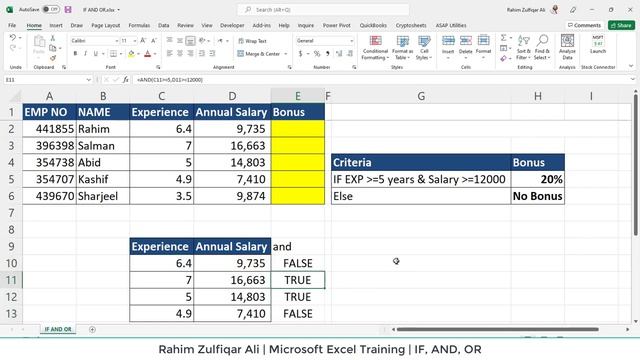
Task: Expand the formula bar chevron
Action: (632, 80)
